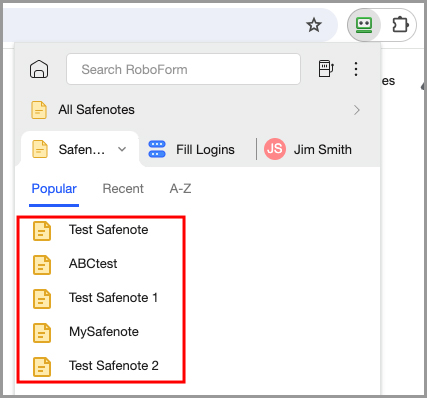
Task: Open the ABCtest safenote
Action: tap(93, 264)
